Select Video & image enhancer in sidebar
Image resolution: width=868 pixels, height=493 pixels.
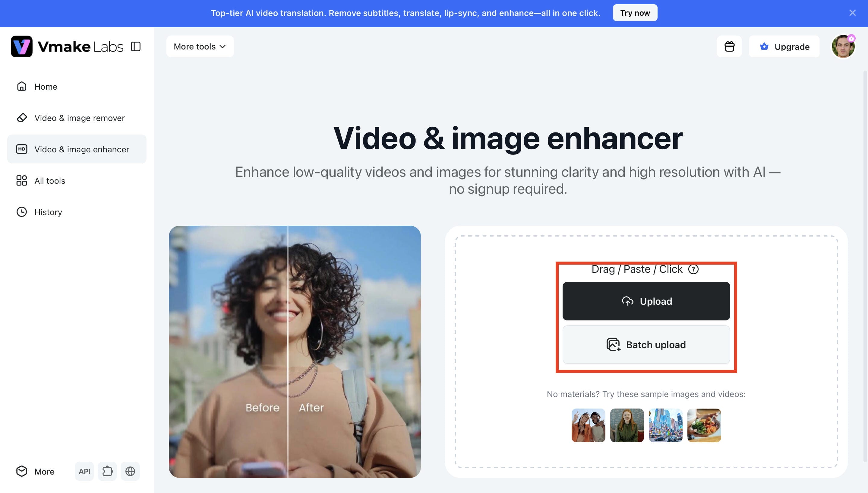tap(77, 149)
